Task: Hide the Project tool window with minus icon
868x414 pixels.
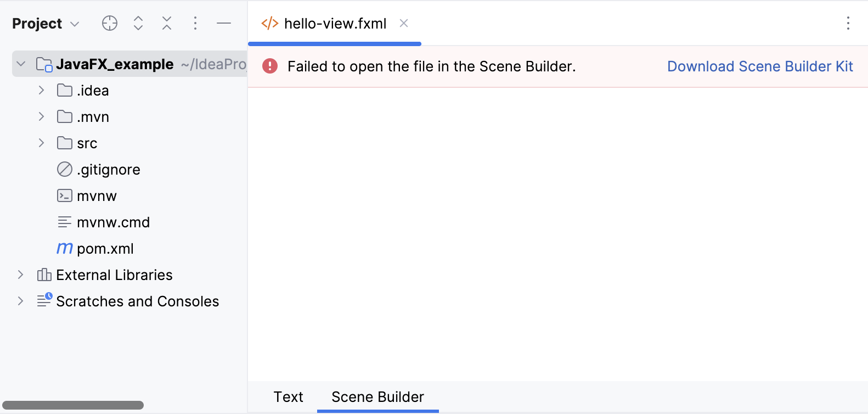Action: click(224, 23)
